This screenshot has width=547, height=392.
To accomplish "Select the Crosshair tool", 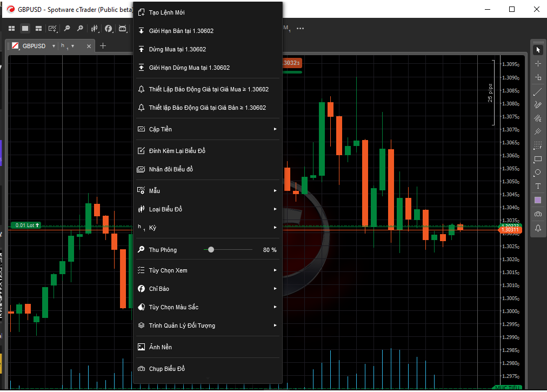I will click(x=538, y=63).
